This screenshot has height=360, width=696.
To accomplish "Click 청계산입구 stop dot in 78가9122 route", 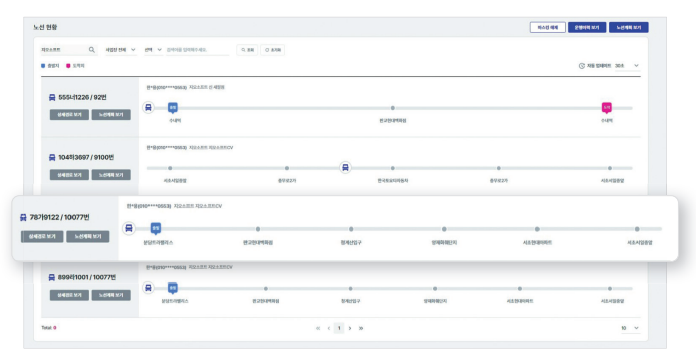I will (351, 229).
